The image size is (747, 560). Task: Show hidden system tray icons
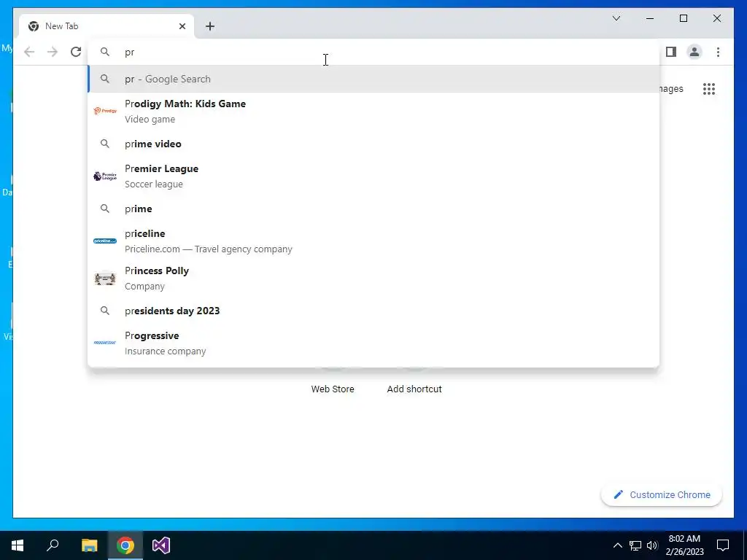coord(617,545)
